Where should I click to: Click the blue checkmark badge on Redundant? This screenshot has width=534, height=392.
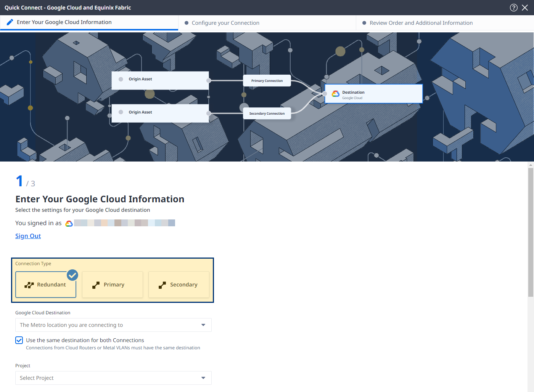pos(72,275)
